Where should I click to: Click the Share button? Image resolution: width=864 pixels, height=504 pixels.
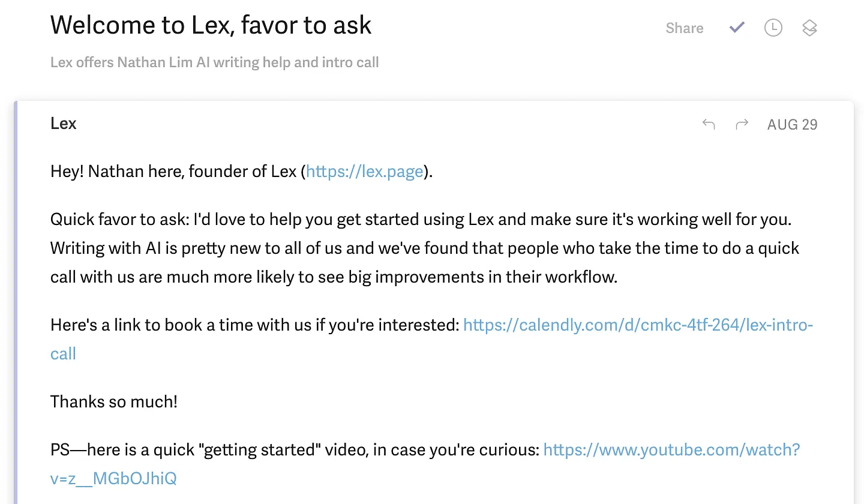click(x=685, y=28)
